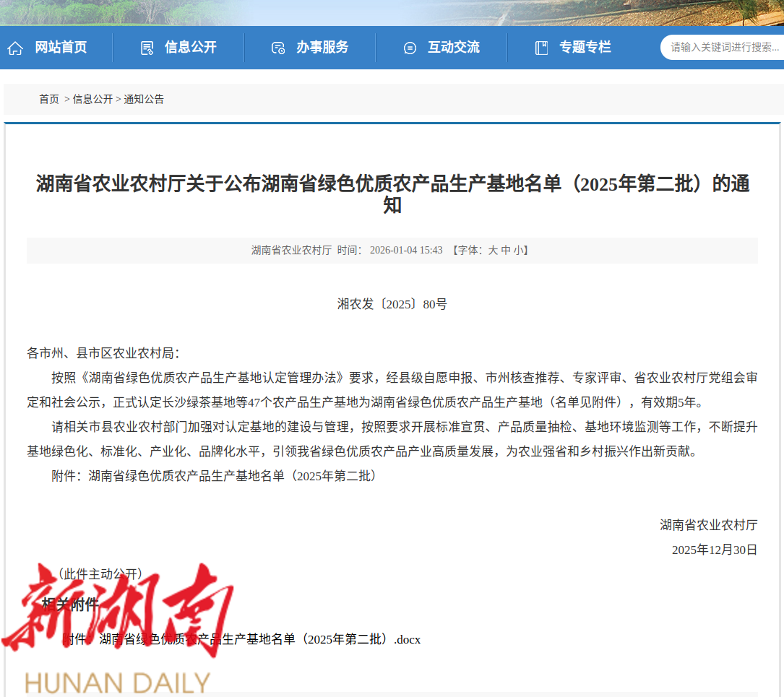Open the 信息公开 navigation menu item
The width and height of the screenshot is (784, 697).
[191, 48]
